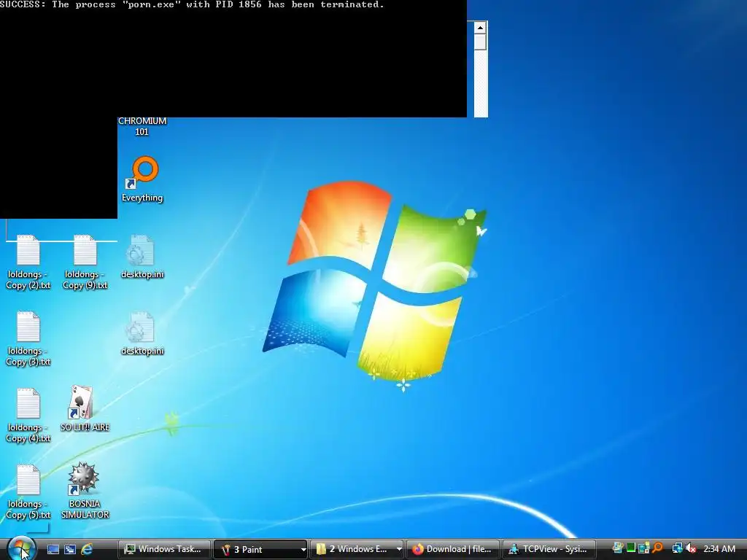The height and width of the screenshot is (560, 747).
Task: Select loldongs - Copy (2).txt file
Action: click(28, 262)
